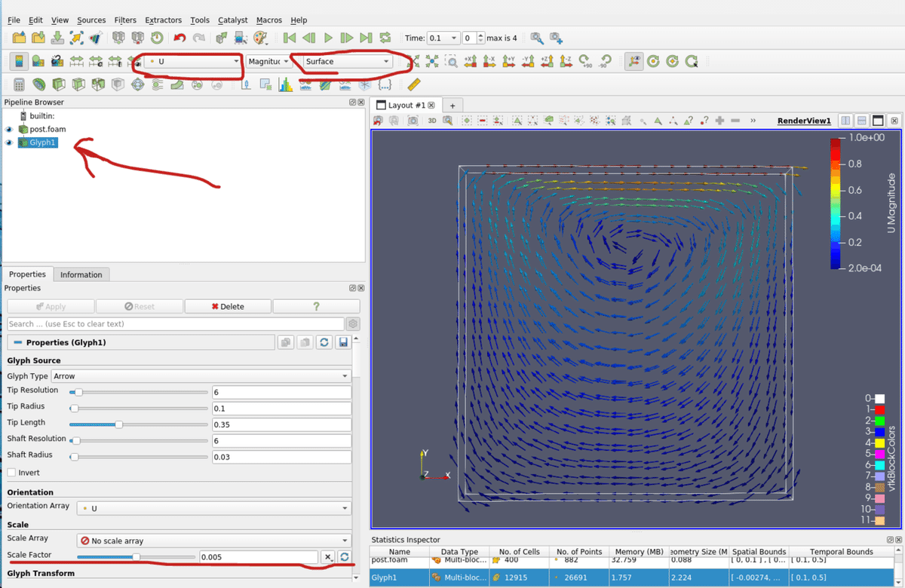Open the Magnitude component dropdown
The image size is (905, 588).
268,62
